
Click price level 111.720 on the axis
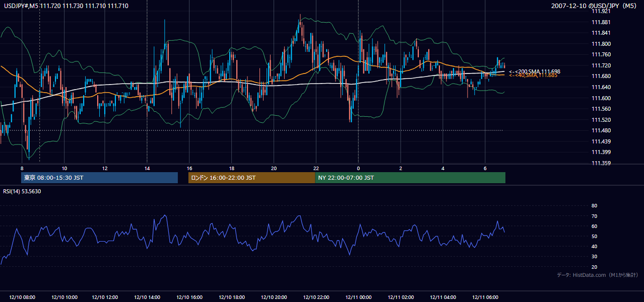[602, 65]
